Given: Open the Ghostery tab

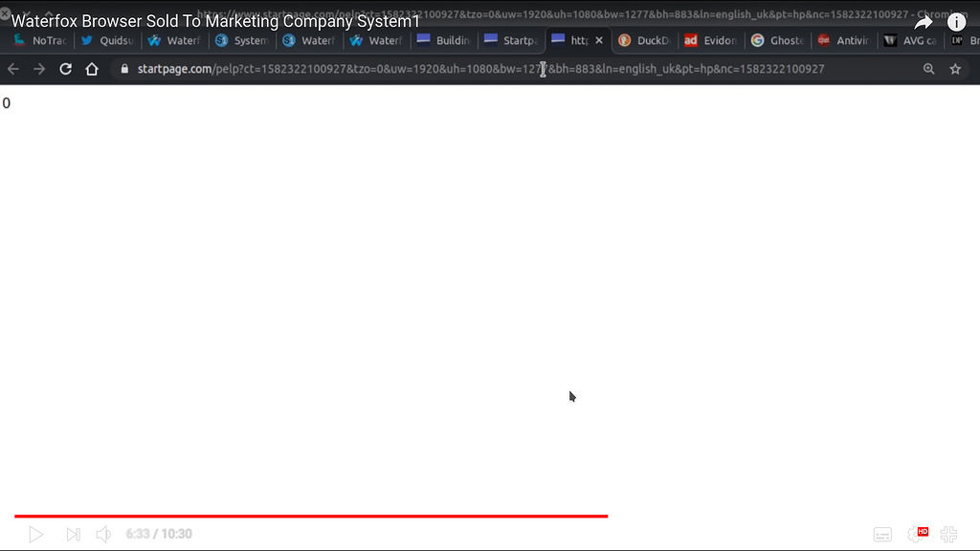Looking at the screenshot, I should (x=777, y=40).
